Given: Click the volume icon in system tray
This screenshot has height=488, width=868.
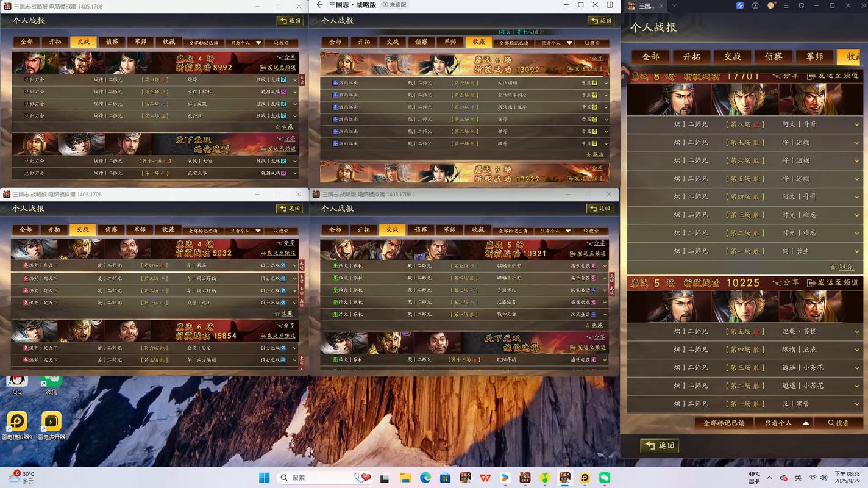Looking at the screenshot, I should click(x=824, y=478).
